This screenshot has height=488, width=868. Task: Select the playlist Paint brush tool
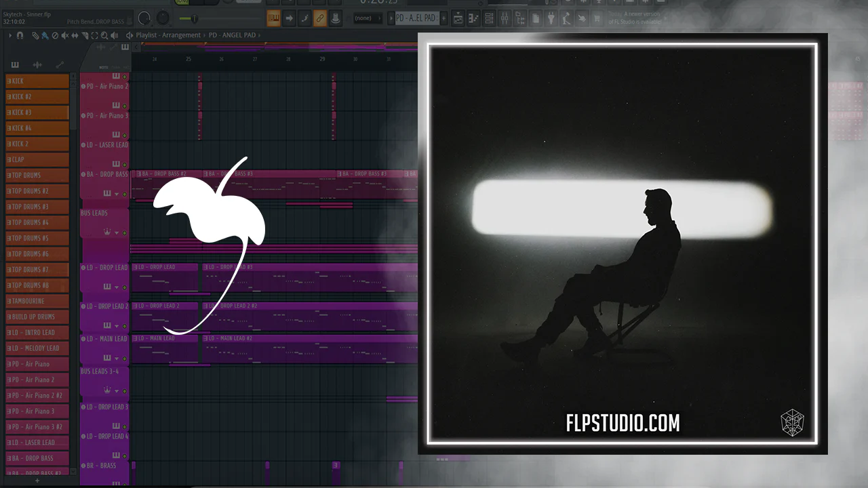45,35
